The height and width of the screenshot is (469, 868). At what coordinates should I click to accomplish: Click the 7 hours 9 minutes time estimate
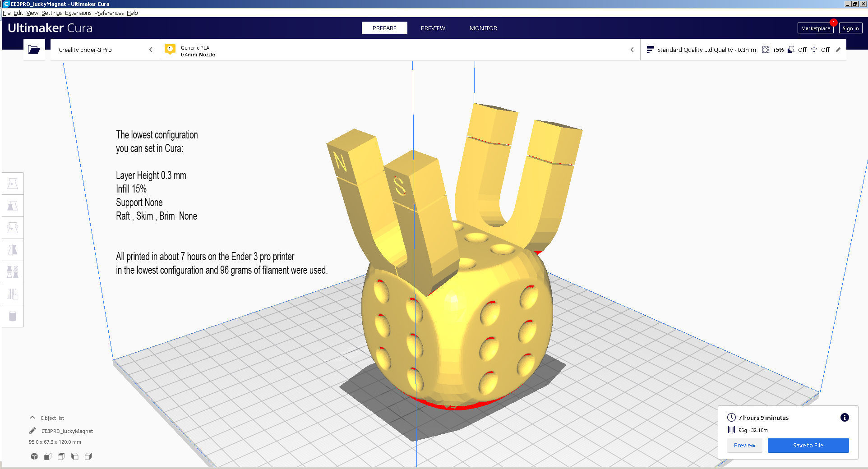point(763,418)
